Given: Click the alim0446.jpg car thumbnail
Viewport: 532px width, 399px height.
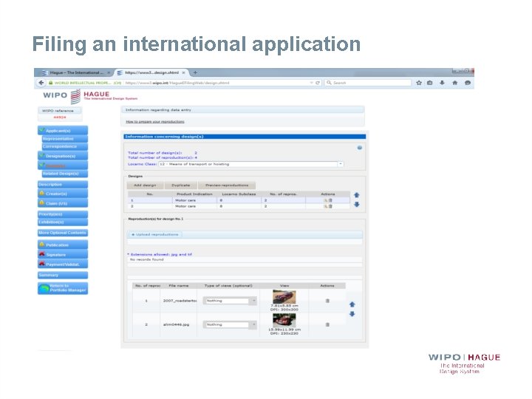Looking at the screenshot, I should [284, 320].
